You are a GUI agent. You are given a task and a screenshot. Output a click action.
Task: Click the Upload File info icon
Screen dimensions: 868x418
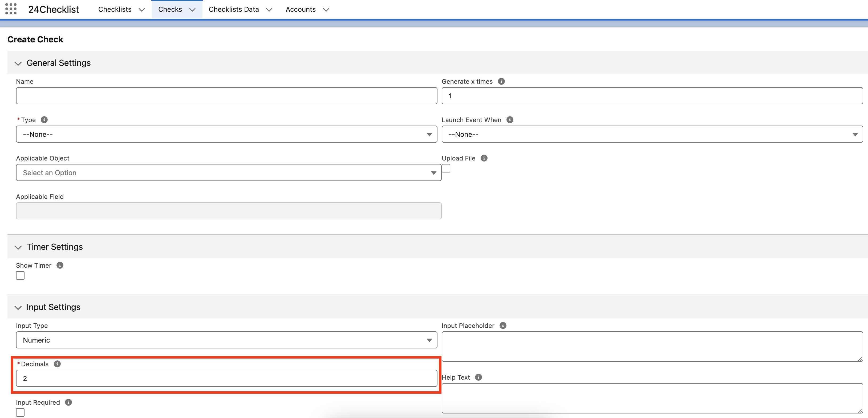point(484,158)
